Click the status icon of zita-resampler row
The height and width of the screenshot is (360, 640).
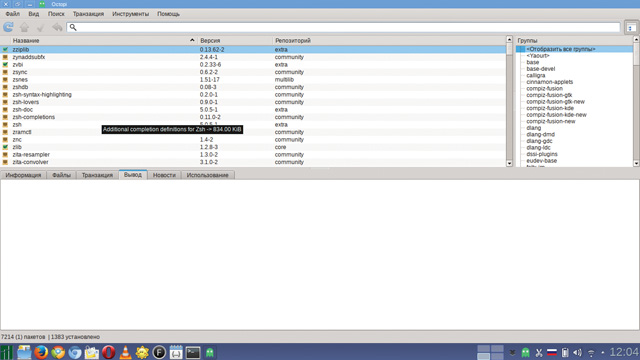point(5,155)
